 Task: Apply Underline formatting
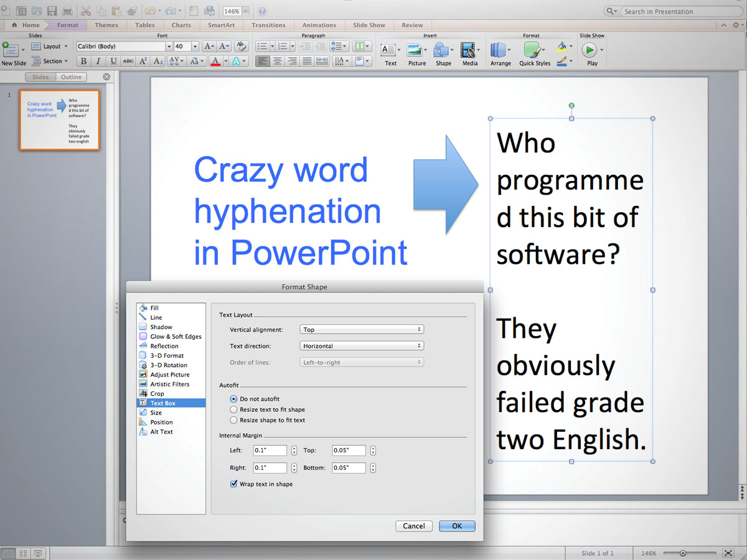[x=113, y=61]
